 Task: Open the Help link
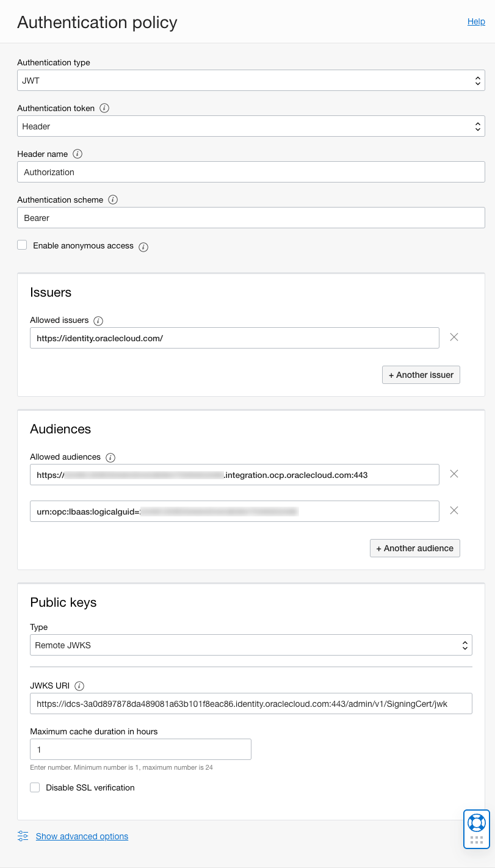476,21
